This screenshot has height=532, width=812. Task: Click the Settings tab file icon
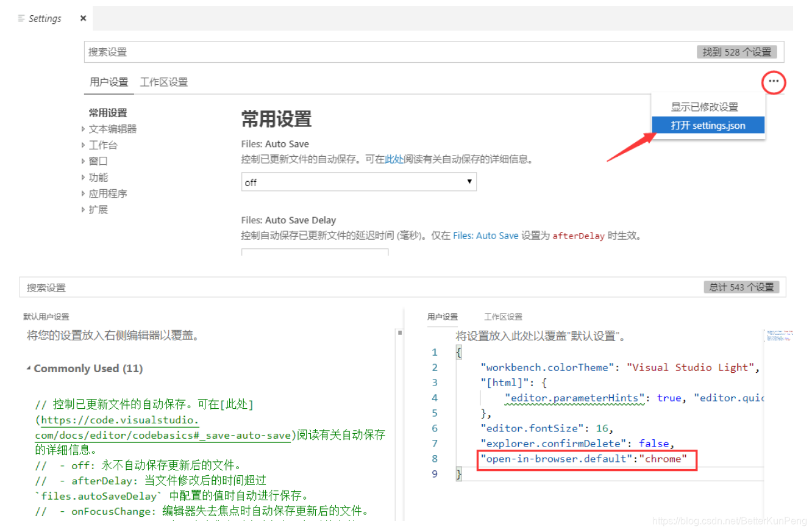[22, 18]
